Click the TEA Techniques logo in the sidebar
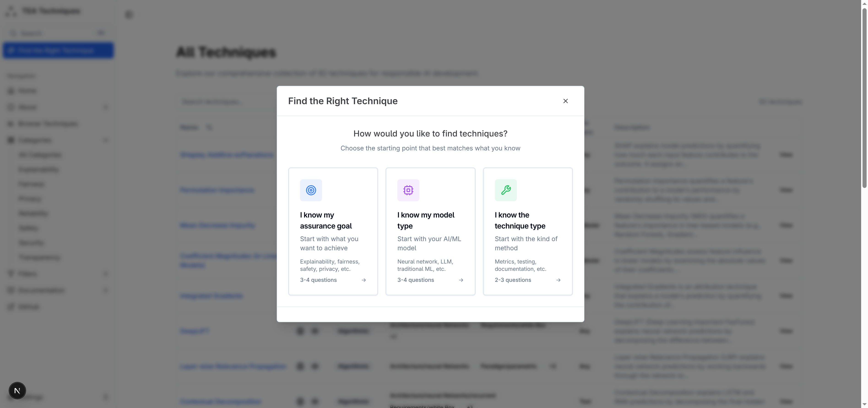Screen dimensions: 868x408 coord(44,11)
